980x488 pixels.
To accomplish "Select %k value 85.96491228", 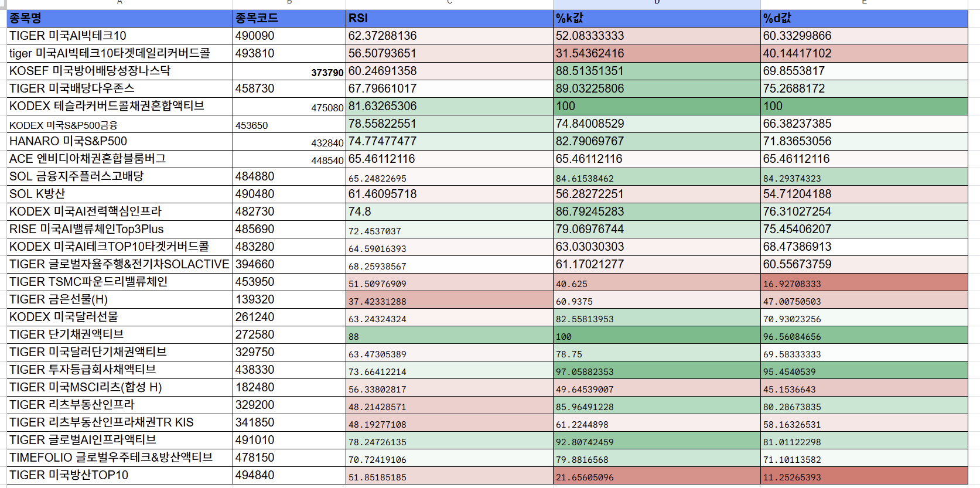I will click(x=657, y=405).
